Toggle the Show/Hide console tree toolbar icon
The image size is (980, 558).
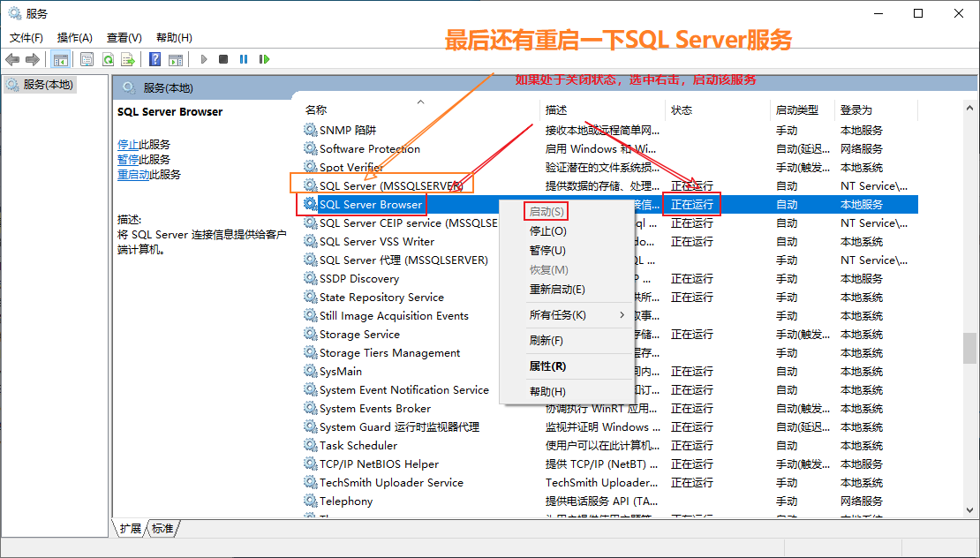(x=61, y=59)
